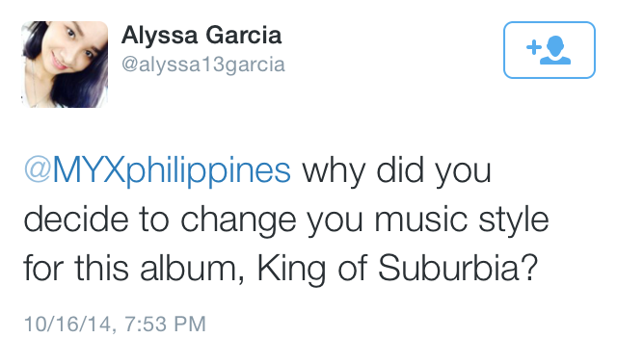Click the date 10/16/14

click(67, 324)
